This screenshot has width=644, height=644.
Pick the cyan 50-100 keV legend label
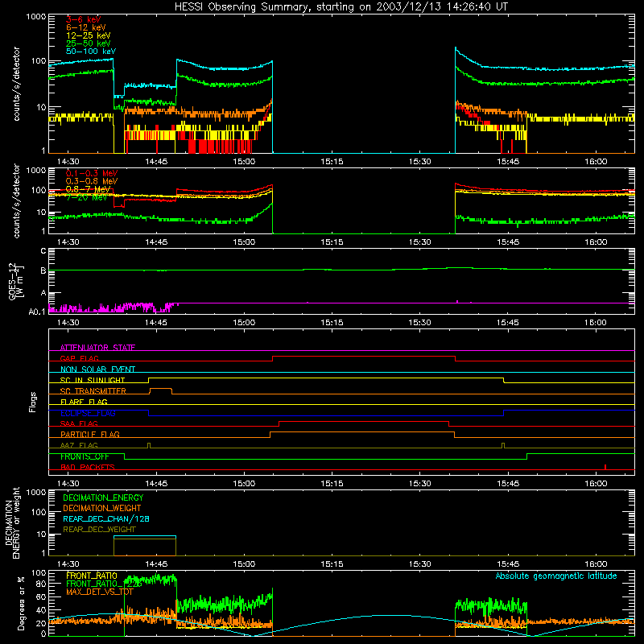(91, 52)
